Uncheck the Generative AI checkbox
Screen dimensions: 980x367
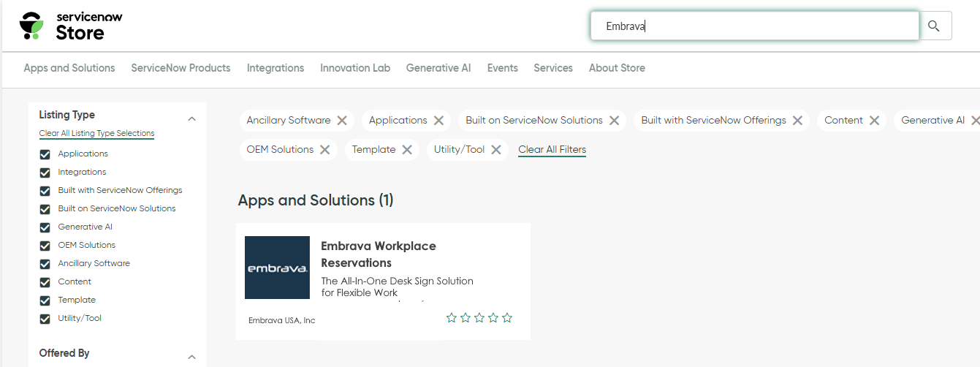(x=45, y=227)
